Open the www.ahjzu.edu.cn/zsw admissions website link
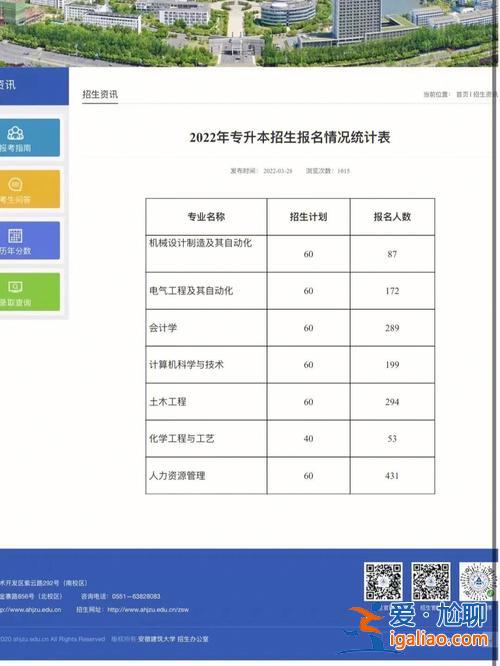500x666 pixels. (x=148, y=610)
